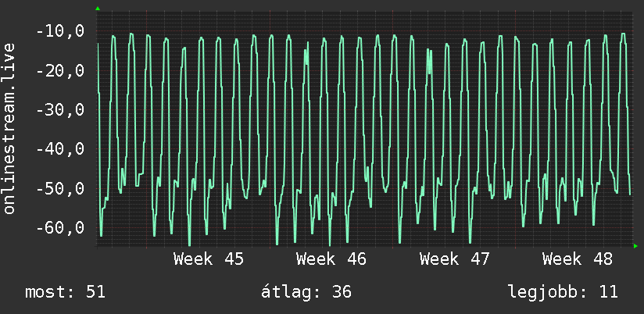Click the 'onlinestream.live' vertical label
Screen dimensions: 644x314
[9, 128]
